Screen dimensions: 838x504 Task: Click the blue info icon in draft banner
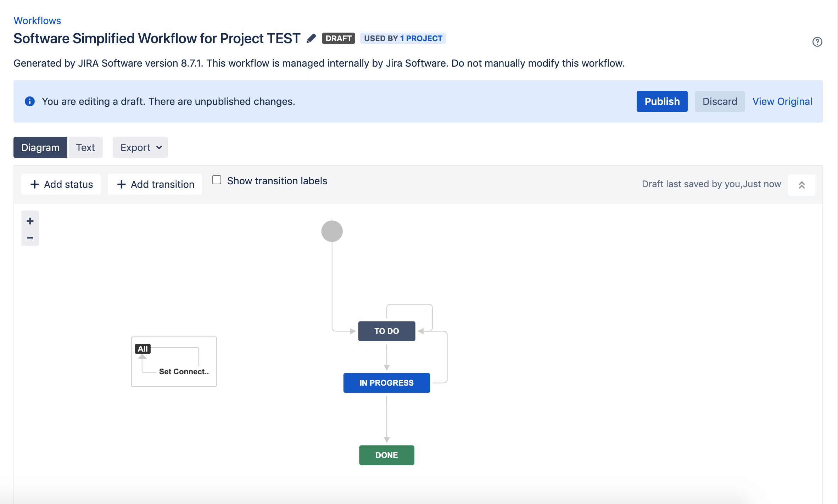pos(30,101)
